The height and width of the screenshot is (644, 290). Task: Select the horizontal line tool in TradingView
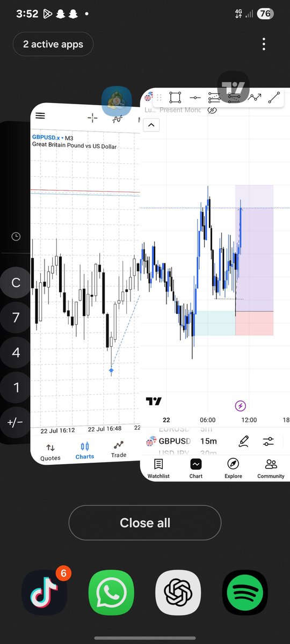(195, 98)
